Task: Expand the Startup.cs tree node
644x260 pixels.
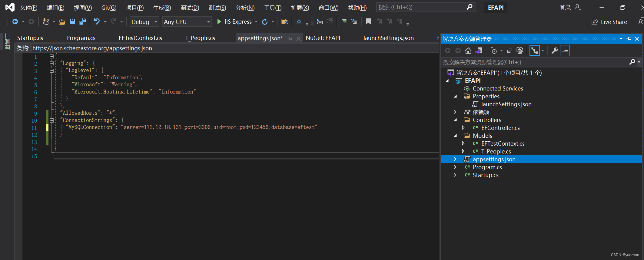Action: (455, 175)
